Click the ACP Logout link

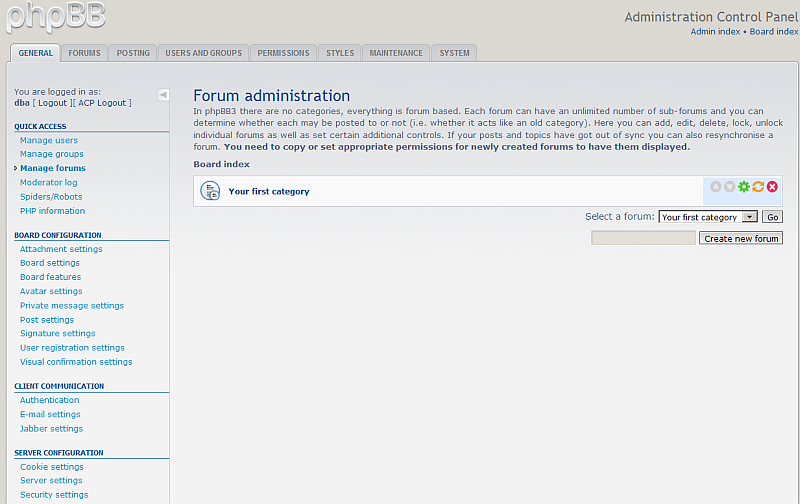coord(103,103)
